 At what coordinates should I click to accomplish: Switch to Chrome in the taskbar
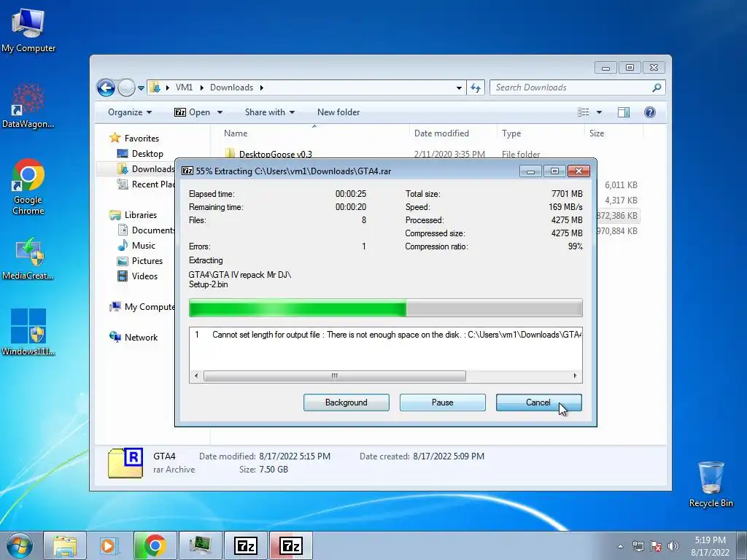(155, 545)
